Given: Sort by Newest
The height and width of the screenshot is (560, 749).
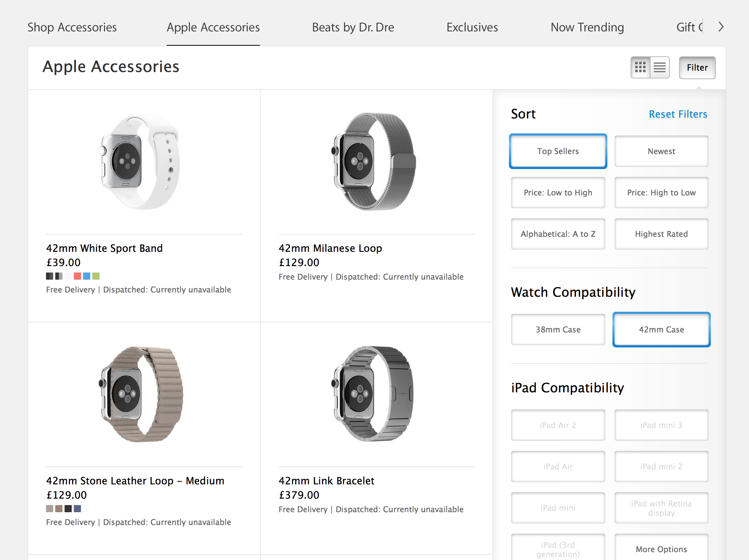Looking at the screenshot, I should 661,151.
